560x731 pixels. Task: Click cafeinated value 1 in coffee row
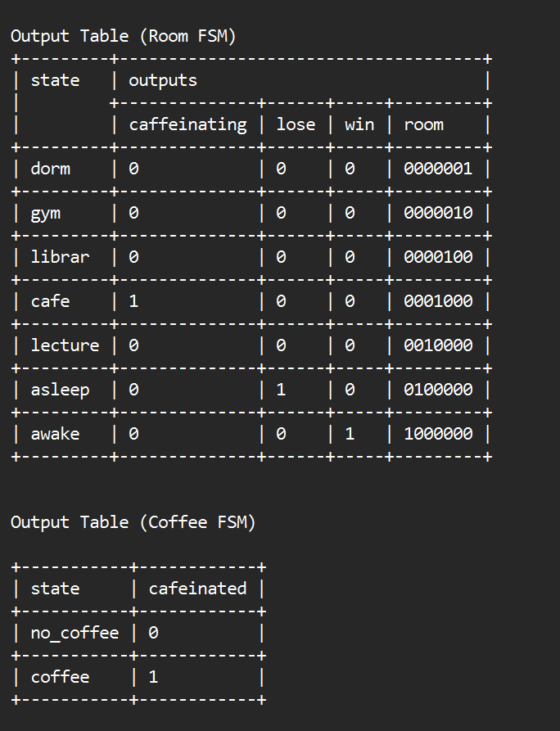tap(153, 677)
